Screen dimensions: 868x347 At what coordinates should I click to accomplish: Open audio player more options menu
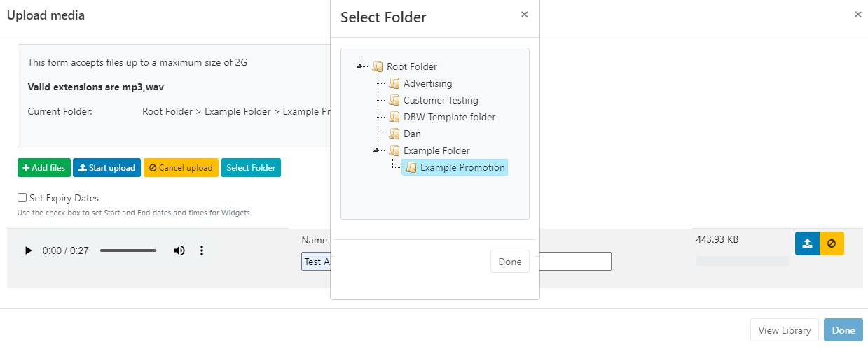pyautogui.click(x=202, y=250)
